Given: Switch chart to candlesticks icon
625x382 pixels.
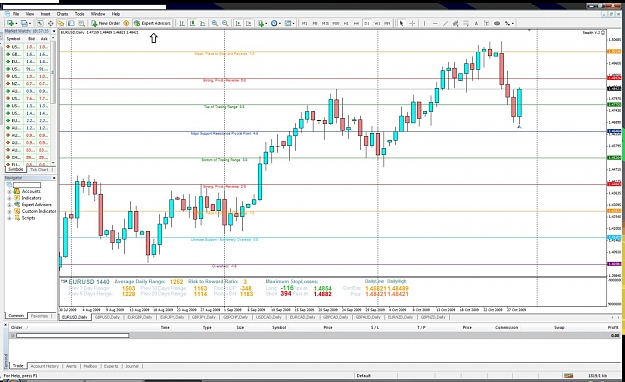Looking at the screenshot, I should (x=192, y=23).
